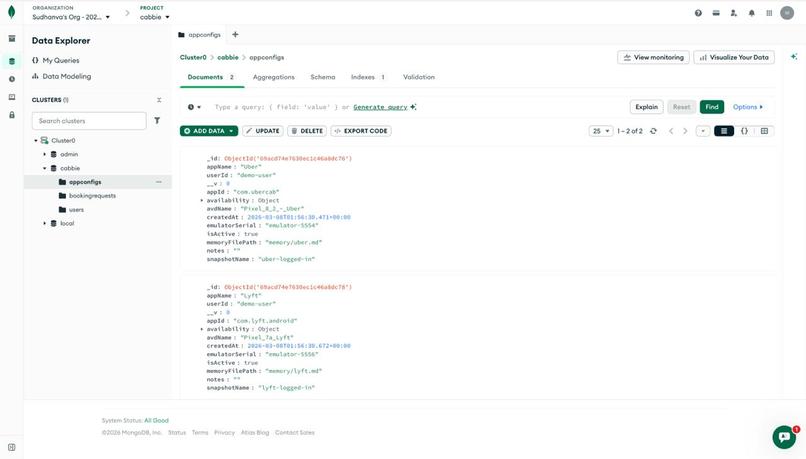Expand availability object in Uber document
The height and width of the screenshot is (459, 806).
202,200
